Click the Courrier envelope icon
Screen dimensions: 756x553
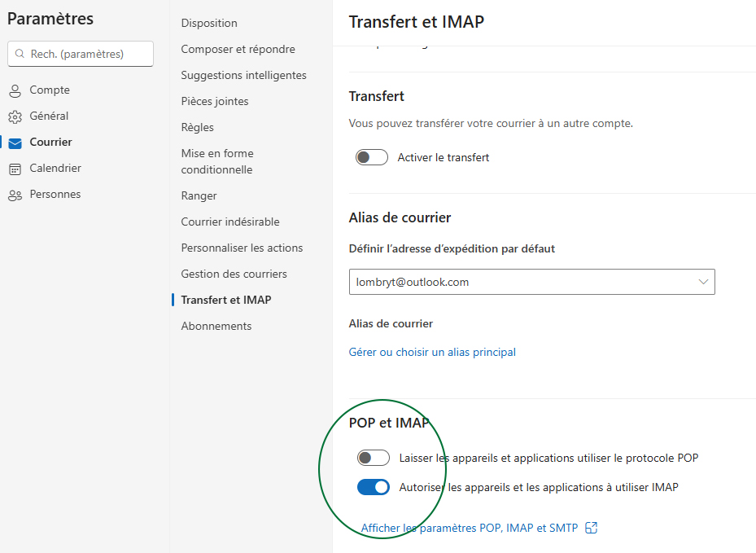[15, 143]
